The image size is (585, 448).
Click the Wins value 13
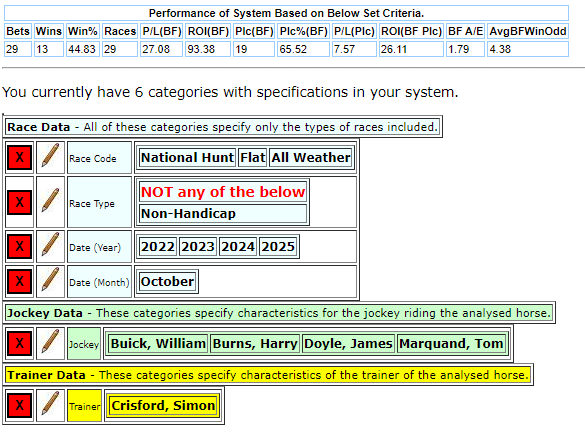coord(49,49)
